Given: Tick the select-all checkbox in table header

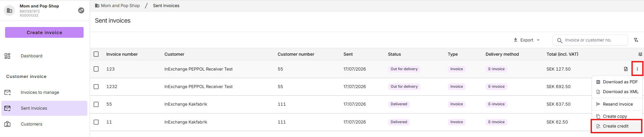Looking at the screenshot, I should tap(96, 54).
